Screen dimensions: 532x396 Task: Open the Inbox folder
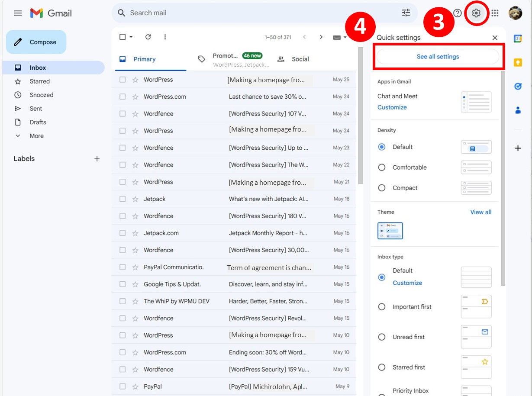pyautogui.click(x=54, y=68)
